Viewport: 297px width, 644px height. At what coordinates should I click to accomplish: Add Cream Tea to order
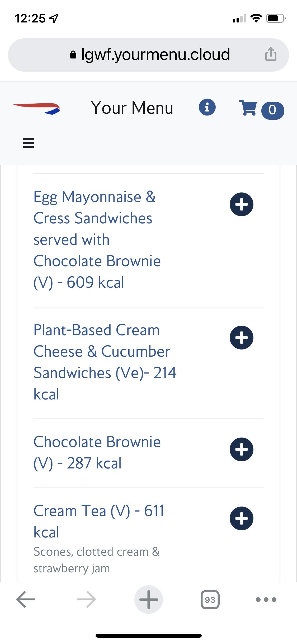[241, 518]
